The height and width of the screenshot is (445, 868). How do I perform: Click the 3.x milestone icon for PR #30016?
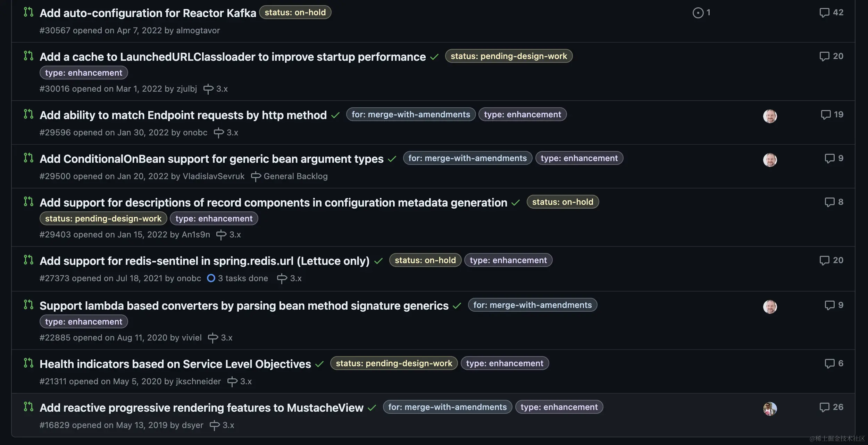tap(208, 89)
